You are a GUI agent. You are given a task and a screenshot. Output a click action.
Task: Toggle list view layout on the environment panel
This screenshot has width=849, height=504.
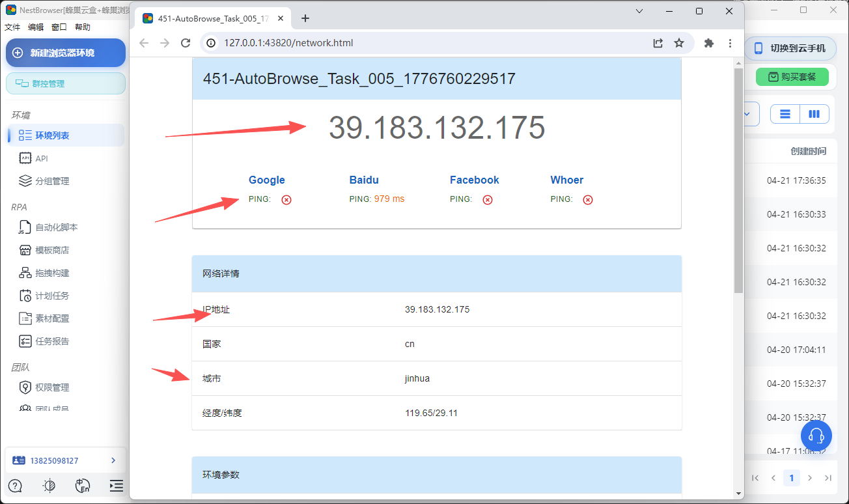pos(784,113)
